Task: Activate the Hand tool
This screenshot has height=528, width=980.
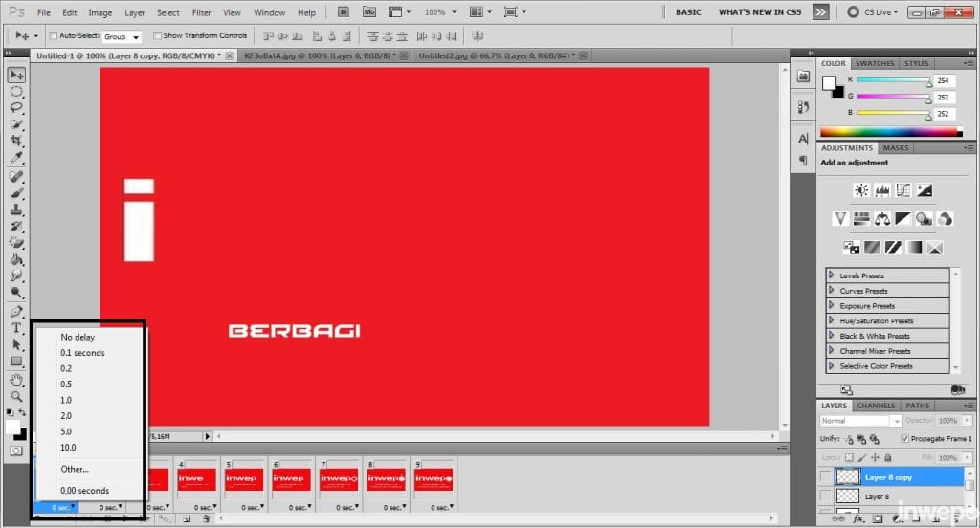Action: click(16, 380)
